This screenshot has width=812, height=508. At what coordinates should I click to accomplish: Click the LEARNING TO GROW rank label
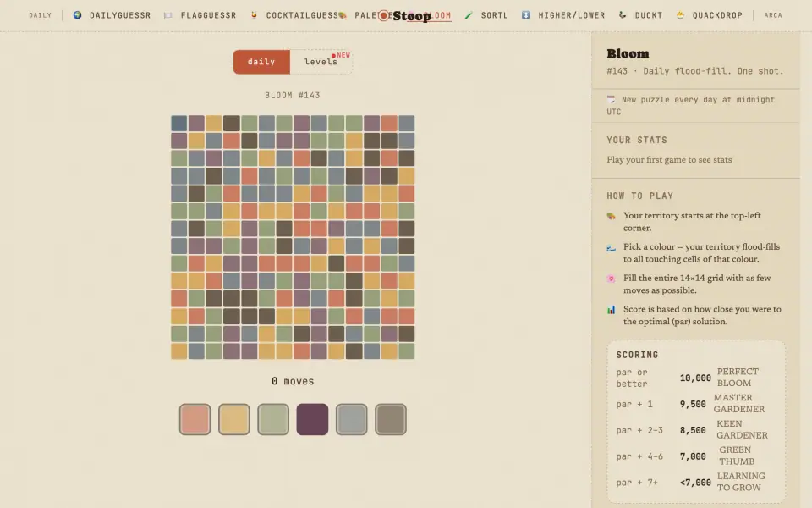[x=739, y=482]
